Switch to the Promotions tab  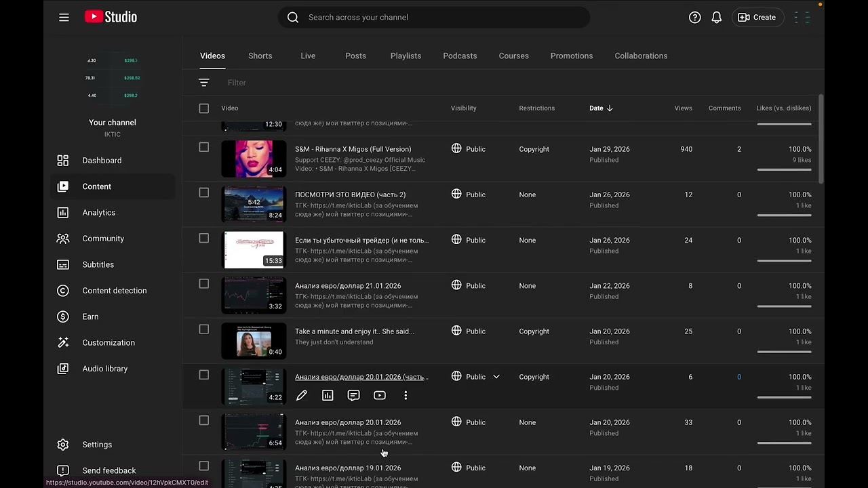click(572, 56)
